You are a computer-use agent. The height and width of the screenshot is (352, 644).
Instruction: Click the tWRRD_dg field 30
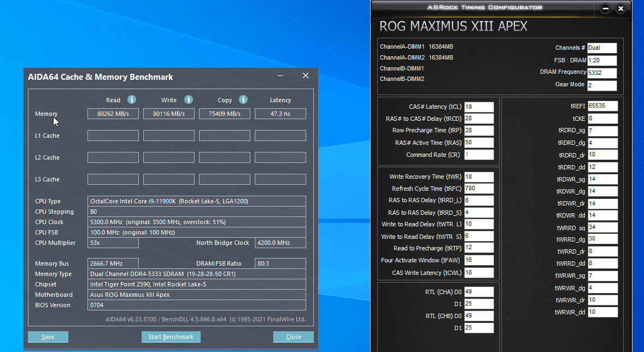click(x=602, y=239)
